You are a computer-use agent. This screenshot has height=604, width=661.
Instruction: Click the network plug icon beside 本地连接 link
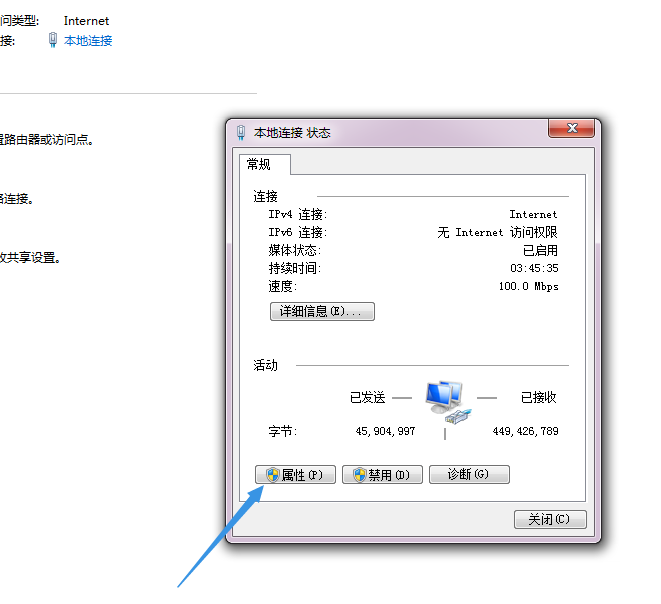pos(53,40)
